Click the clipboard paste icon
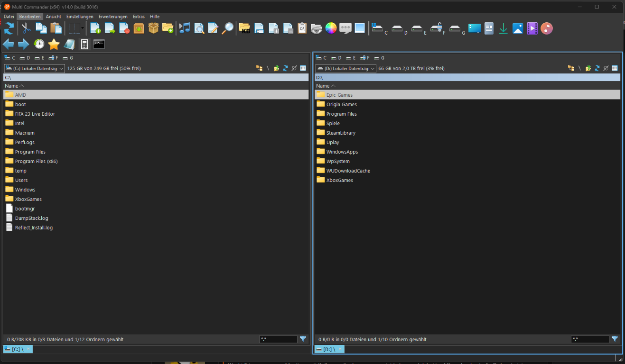Viewport: 625px width, 364px height. [56, 28]
